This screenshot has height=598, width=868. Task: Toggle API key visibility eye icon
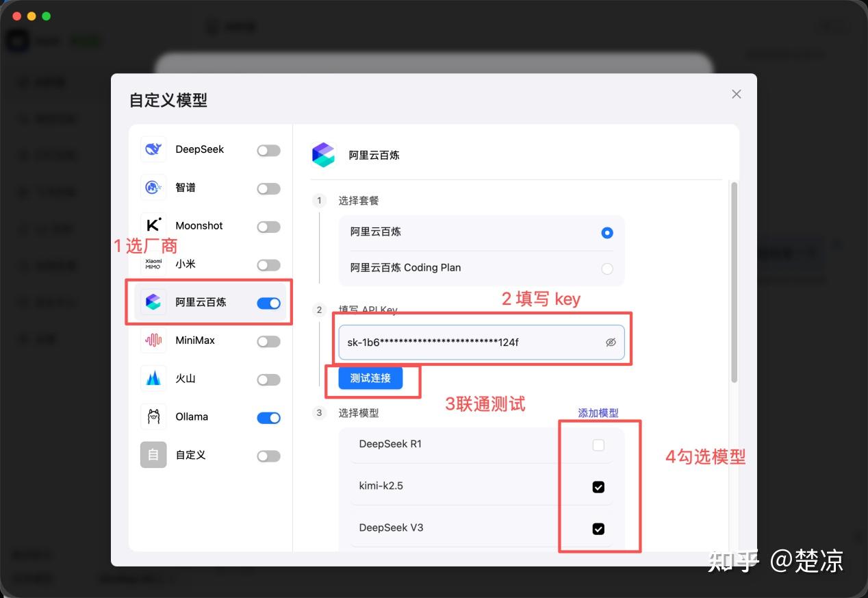[611, 342]
